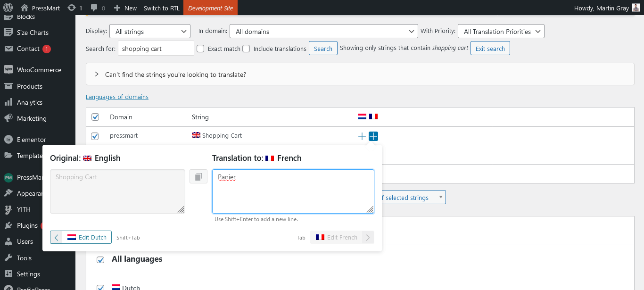Click the French translation plus icon

(x=373, y=136)
